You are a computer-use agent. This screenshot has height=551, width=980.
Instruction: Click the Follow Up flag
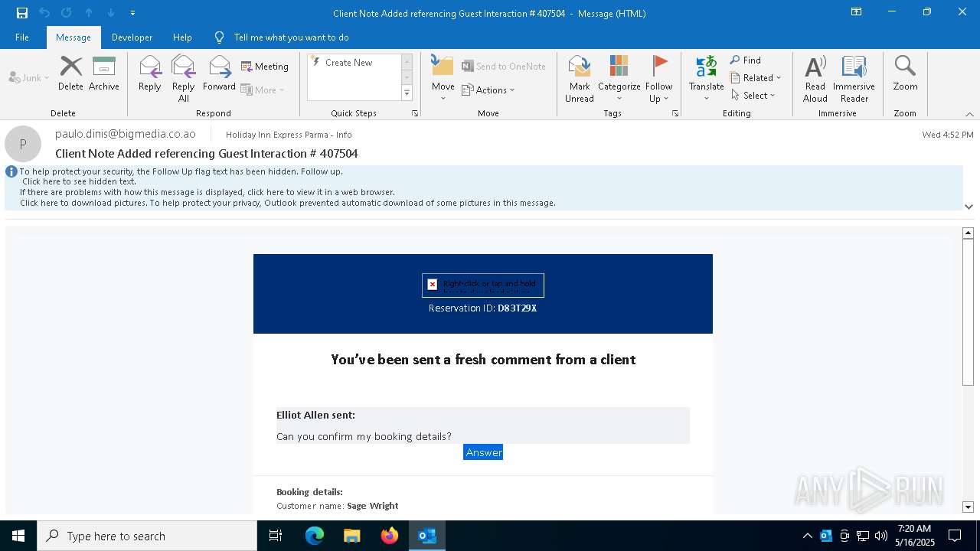coord(658,78)
